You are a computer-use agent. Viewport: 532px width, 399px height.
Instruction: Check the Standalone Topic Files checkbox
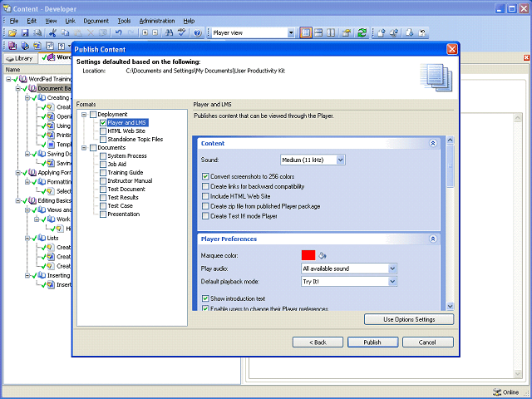pos(103,140)
